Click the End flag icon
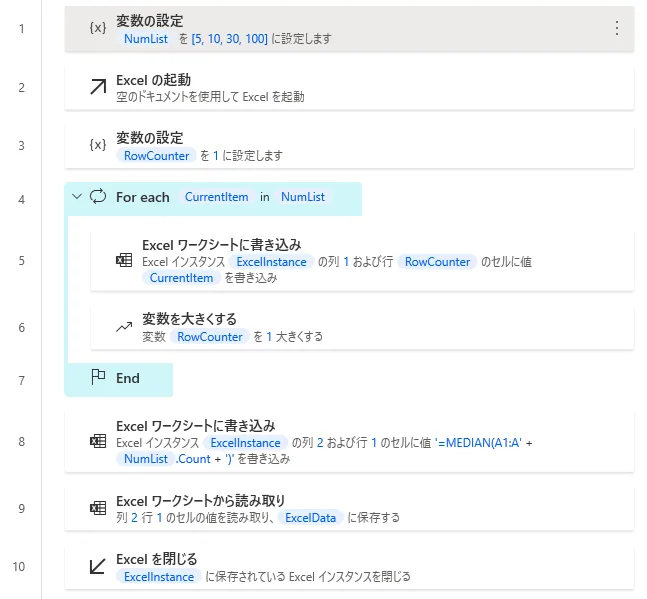 (x=98, y=378)
